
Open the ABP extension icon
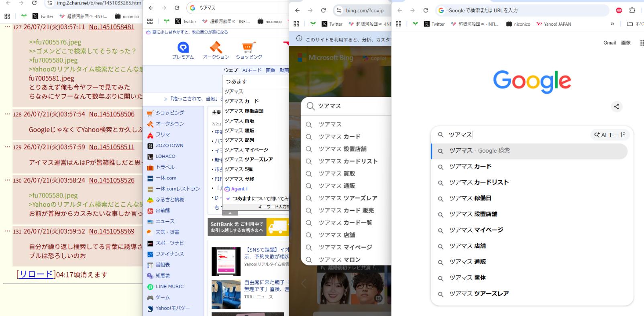[x=619, y=10]
